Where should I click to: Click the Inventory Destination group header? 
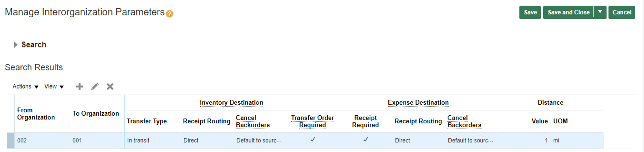click(x=231, y=103)
